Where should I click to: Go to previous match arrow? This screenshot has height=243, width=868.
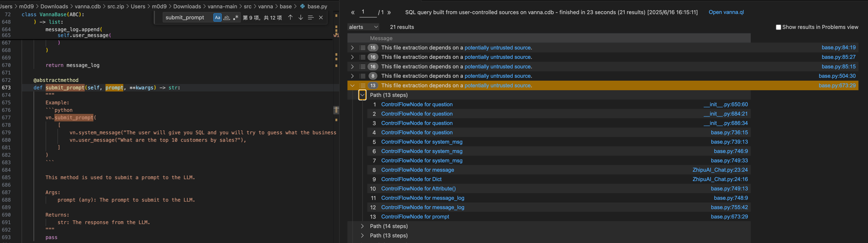click(x=290, y=18)
